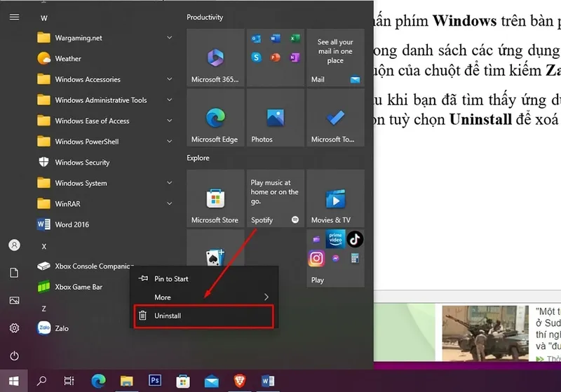Select Uninstall from the context menu

click(x=204, y=316)
